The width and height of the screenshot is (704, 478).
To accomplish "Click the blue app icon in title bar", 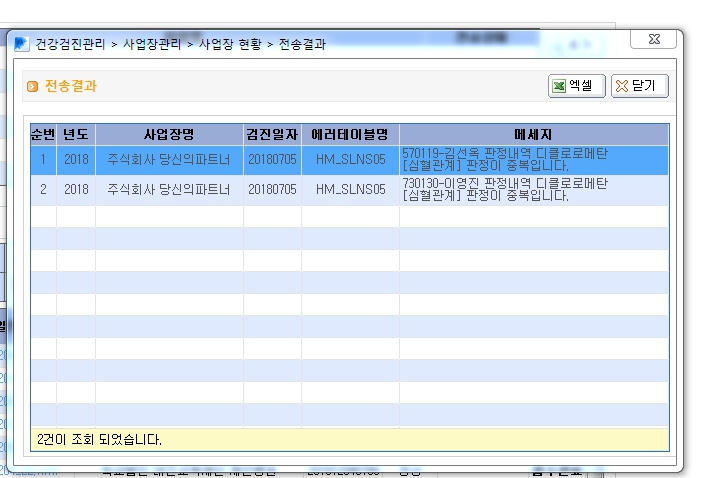I will [22, 44].
